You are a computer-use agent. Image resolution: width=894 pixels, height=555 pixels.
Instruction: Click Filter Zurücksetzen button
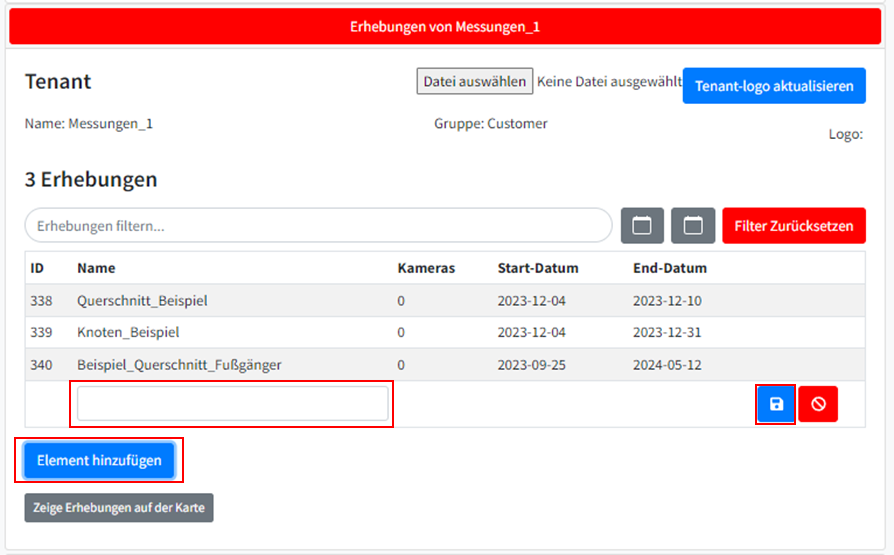click(x=794, y=225)
